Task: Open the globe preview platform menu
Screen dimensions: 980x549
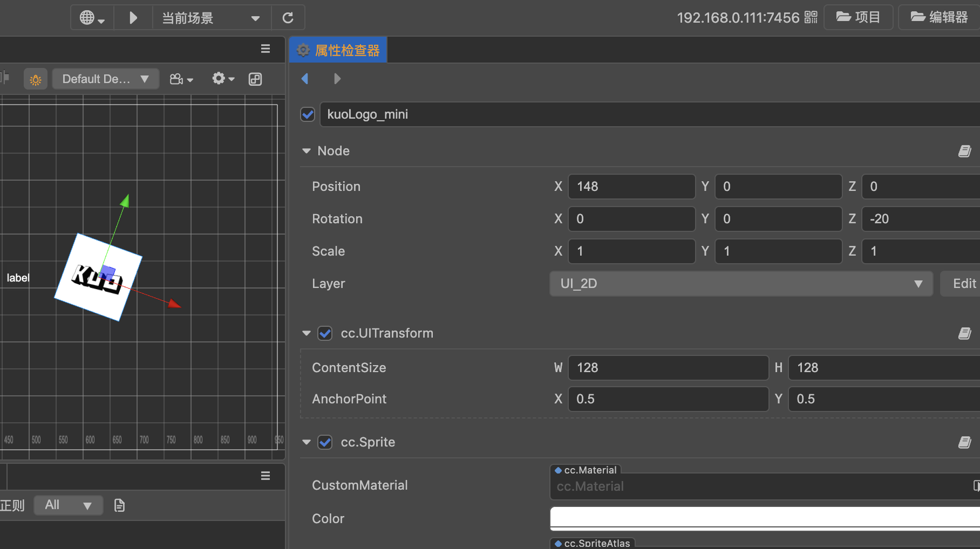Action: pyautogui.click(x=92, y=18)
